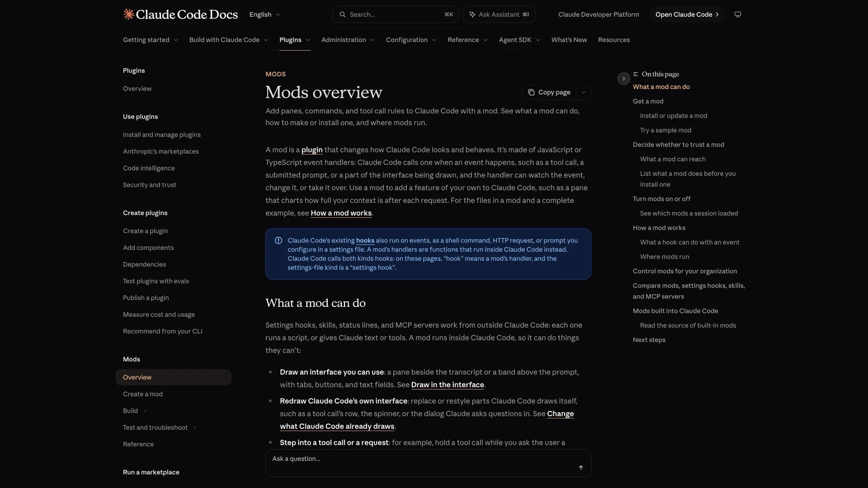Screen dimensions: 868x488
Task: Click the Ask Assistant sparkle icon
Action: 472,14
